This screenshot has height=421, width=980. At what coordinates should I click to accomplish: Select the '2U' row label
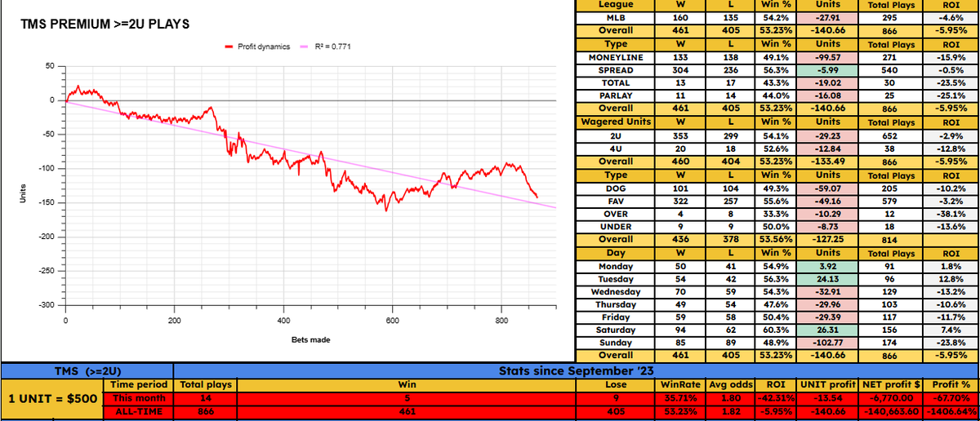[x=616, y=135]
